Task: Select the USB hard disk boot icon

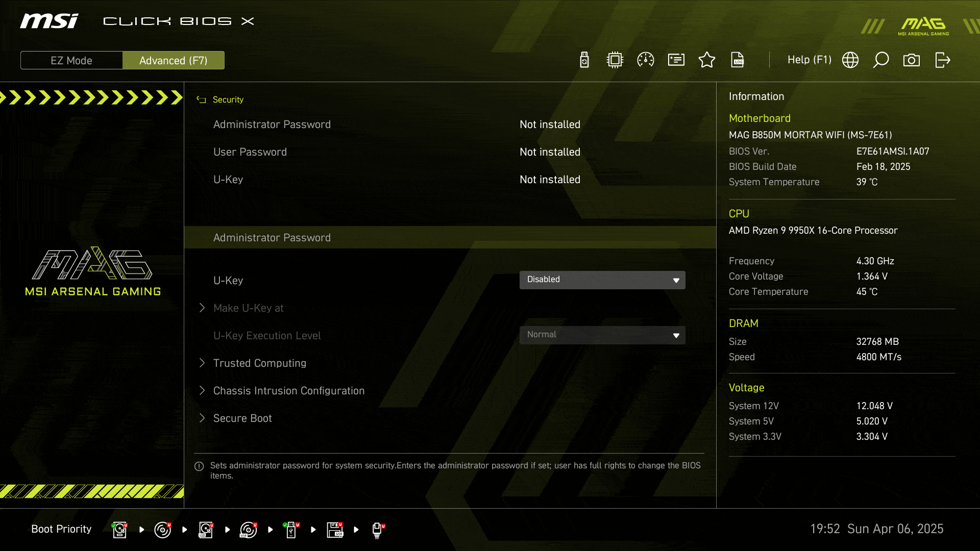Action: click(206, 530)
